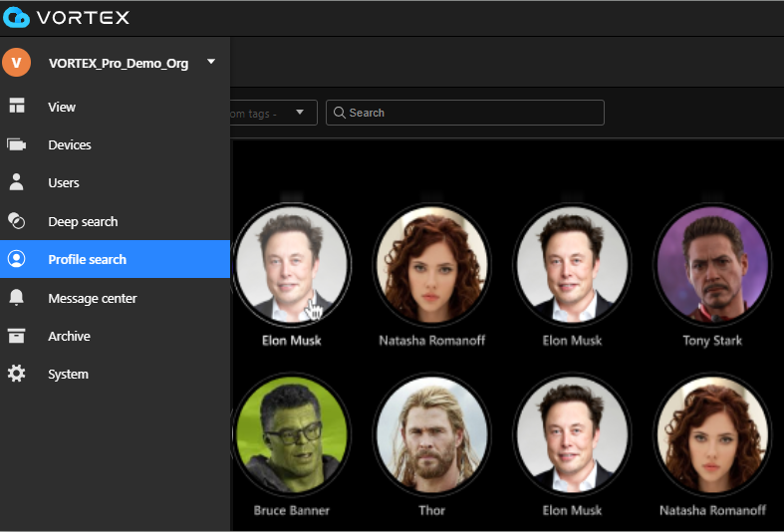Click the magnifier icon in search box
Image resolution: width=784 pixels, height=532 pixels.
tap(339, 113)
